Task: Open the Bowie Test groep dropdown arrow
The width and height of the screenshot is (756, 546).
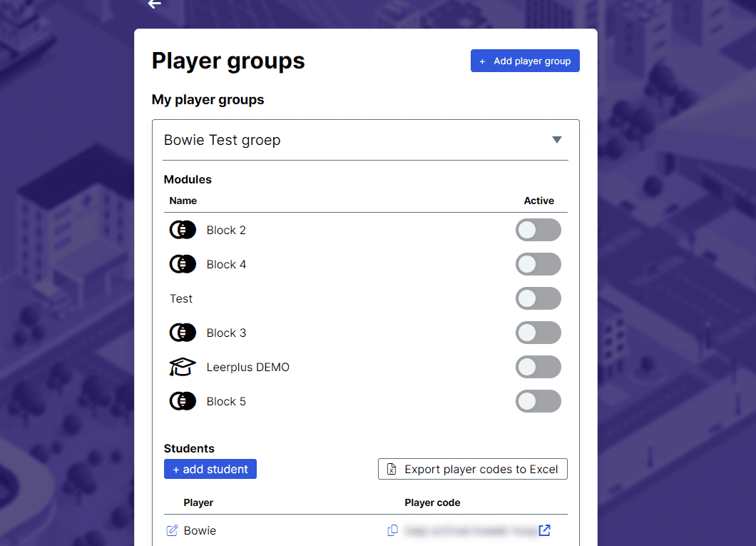Action: point(557,140)
